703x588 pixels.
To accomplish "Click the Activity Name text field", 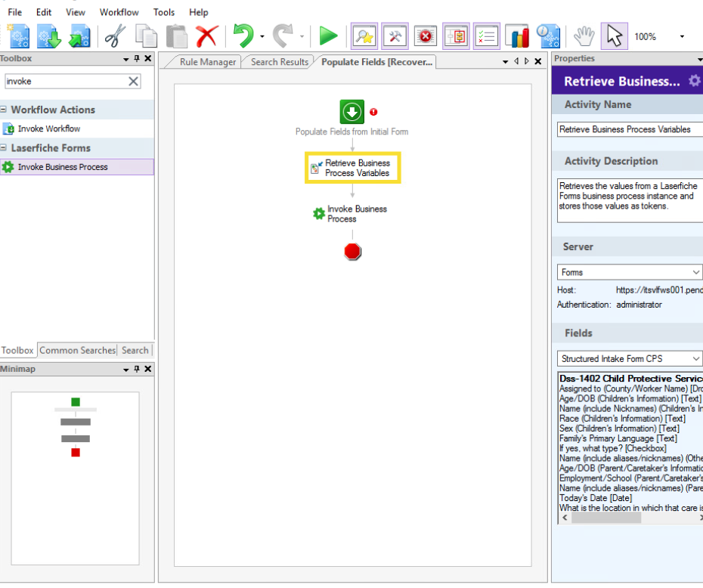I will coord(629,129).
